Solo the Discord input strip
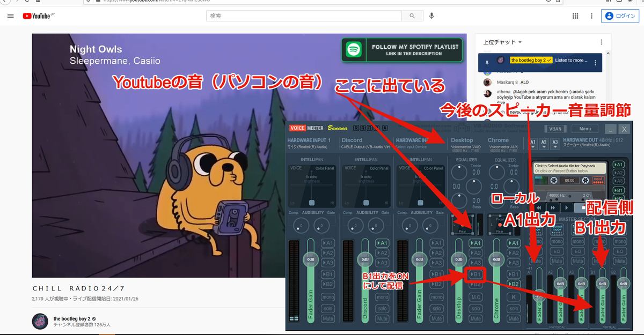Viewport: 644px width, 335px height. [382, 309]
